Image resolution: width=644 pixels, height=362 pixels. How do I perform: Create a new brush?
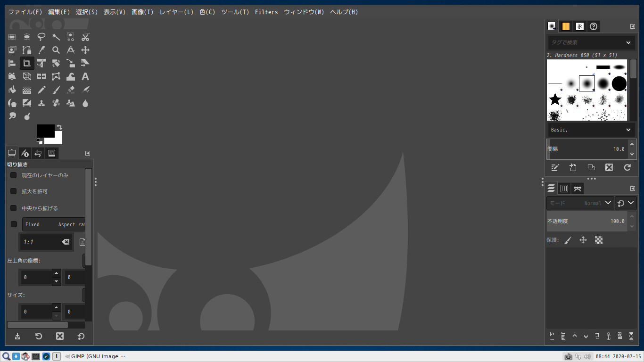pos(573,167)
